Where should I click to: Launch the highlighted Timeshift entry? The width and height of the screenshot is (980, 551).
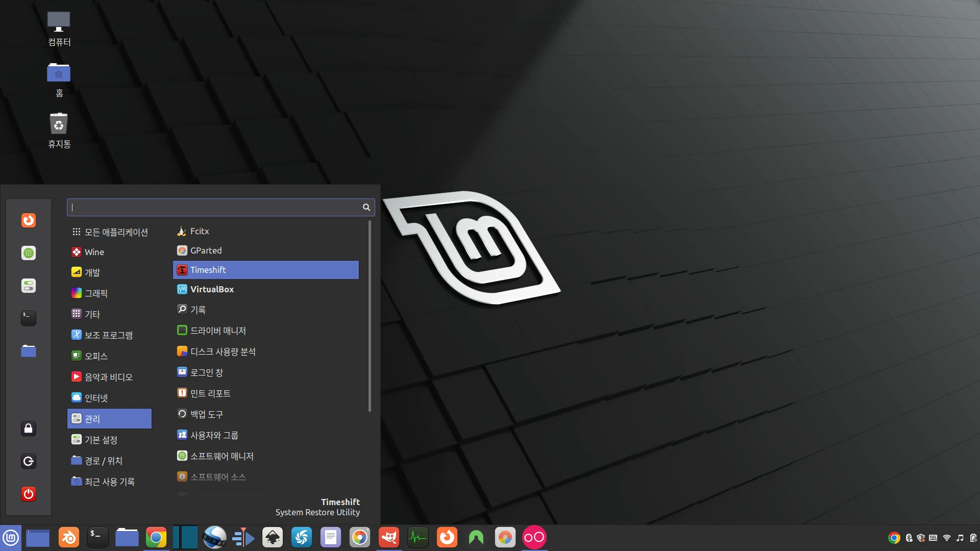point(266,270)
